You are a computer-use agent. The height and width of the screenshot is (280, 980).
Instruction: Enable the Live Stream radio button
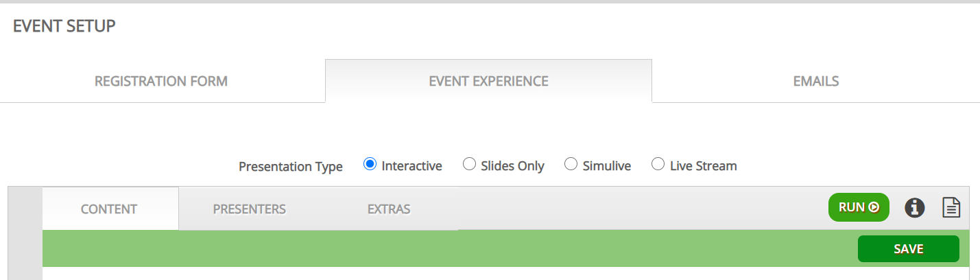coord(658,164)
